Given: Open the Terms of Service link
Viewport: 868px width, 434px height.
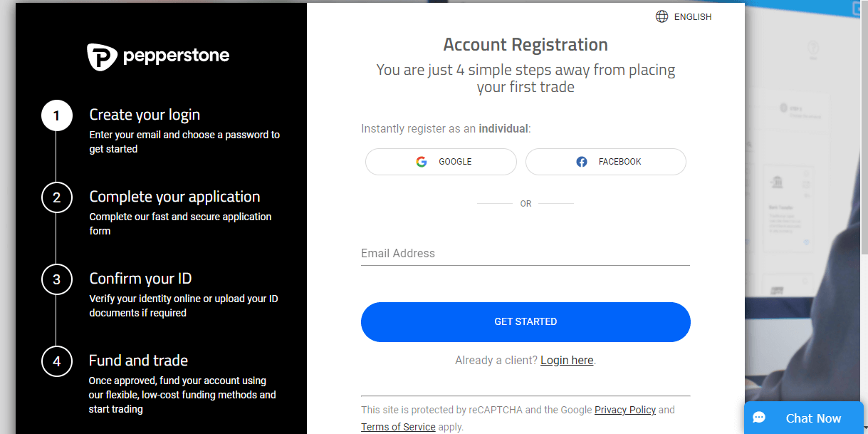Looking at the screenshot, I should pyautogui.click(x=398, y=427).
